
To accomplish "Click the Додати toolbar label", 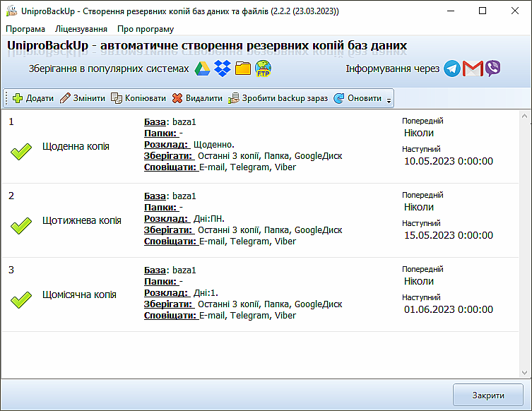I will [x=40, y=98].
